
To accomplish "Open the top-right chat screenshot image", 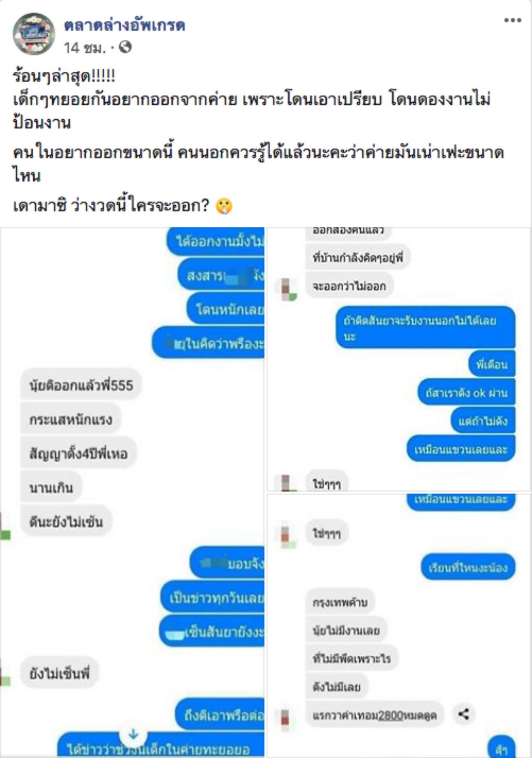I will [x=399, y=359].
